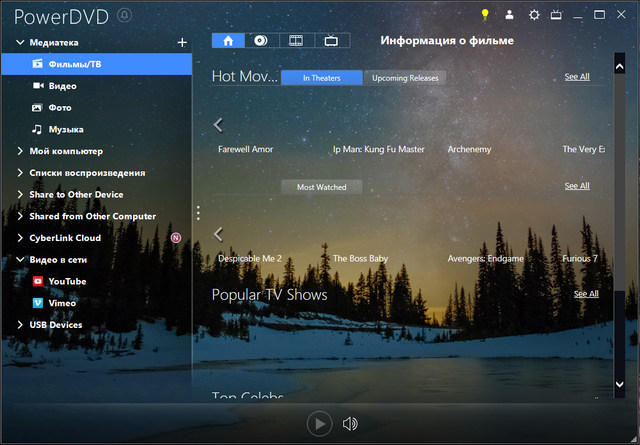
Task: Click the lightbulb tips icon
Action: point(485,15)
